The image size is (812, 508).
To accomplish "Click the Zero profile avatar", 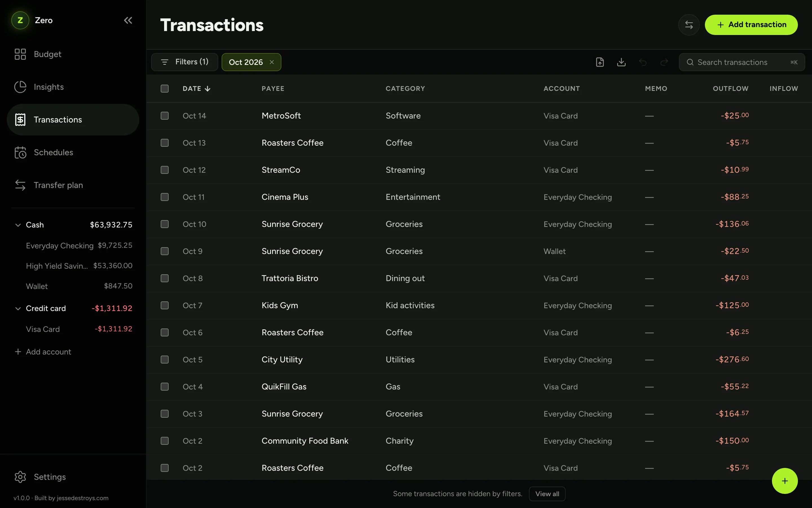I will coord(20,20).
